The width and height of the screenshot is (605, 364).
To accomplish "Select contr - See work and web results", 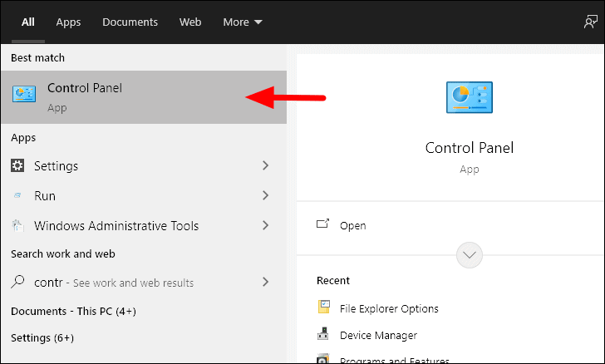I will point(144,283).
